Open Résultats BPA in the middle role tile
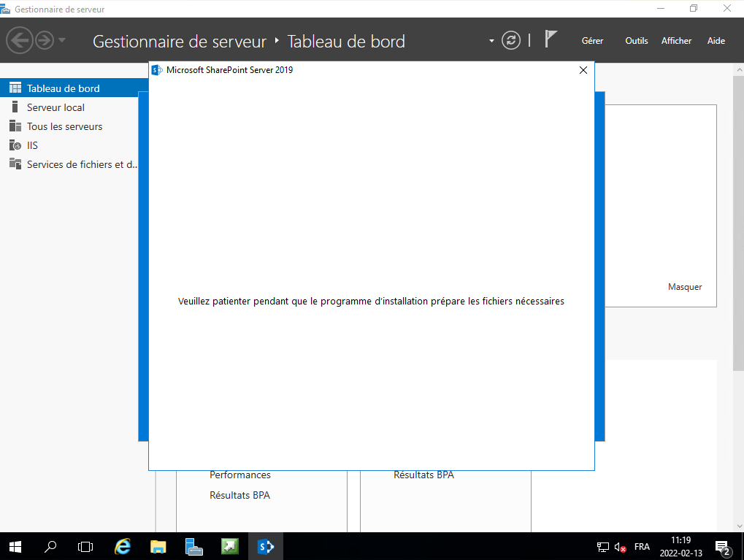The image size is (744, 560). (x=423, y=475)
